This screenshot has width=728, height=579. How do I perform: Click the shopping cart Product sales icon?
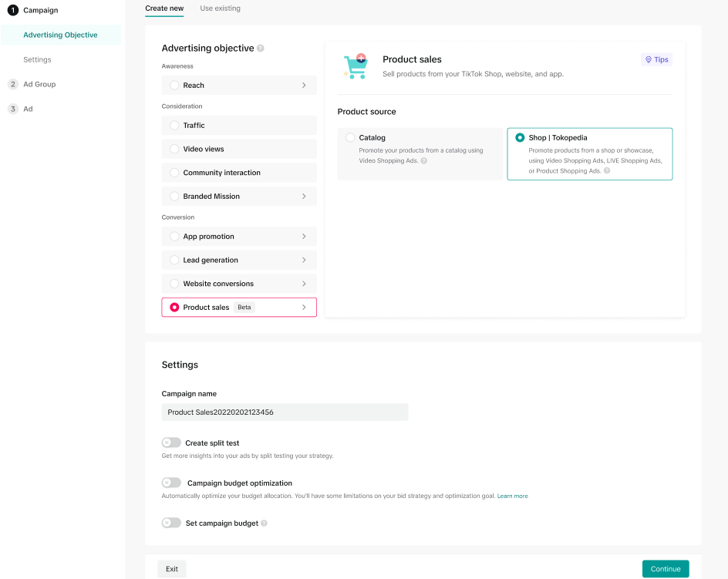[356, 66]
